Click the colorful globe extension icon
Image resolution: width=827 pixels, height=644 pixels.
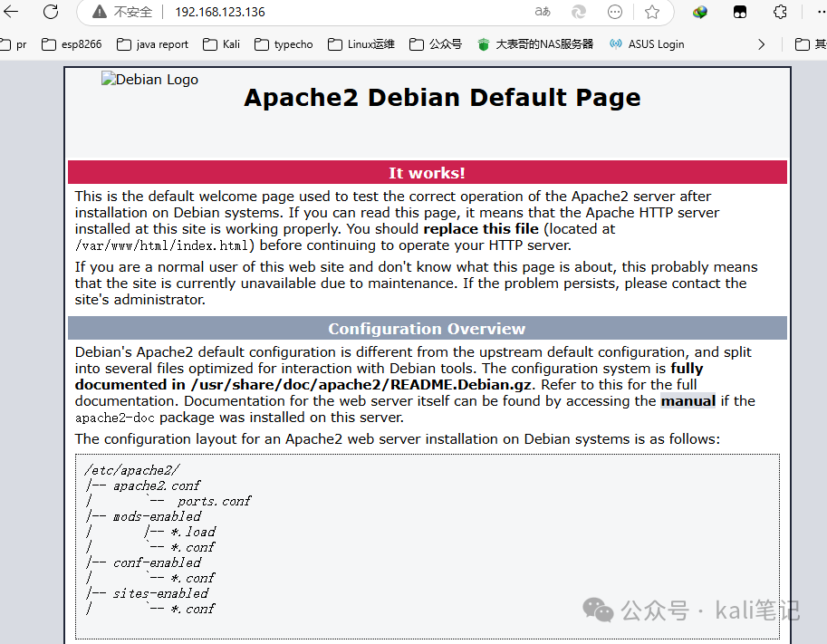click(700, 12)
